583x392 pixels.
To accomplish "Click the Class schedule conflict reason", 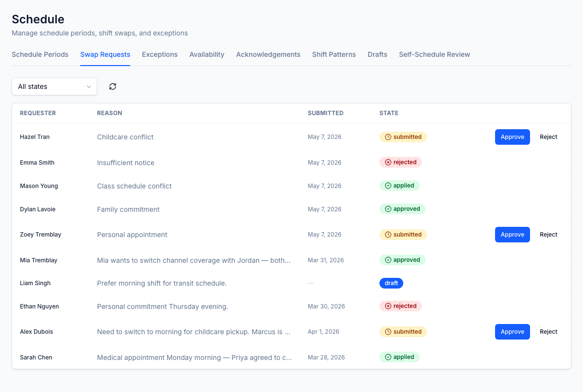I will pos(134,186).
